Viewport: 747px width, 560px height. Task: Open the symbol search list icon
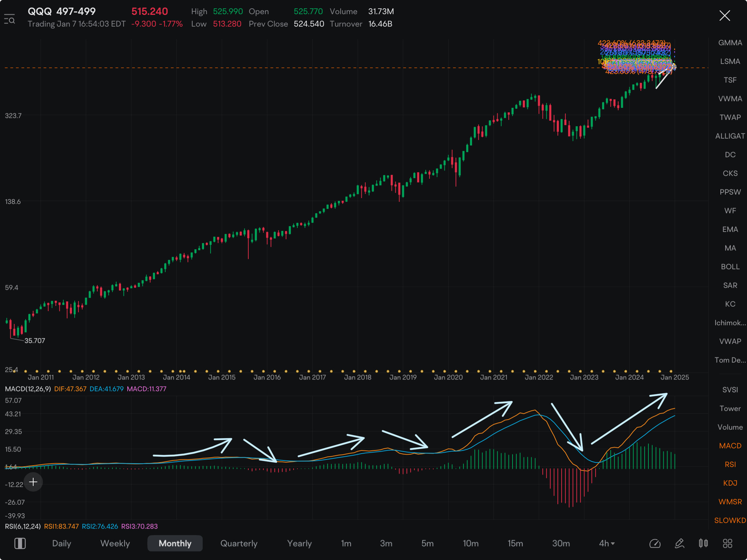pos(9,19)
